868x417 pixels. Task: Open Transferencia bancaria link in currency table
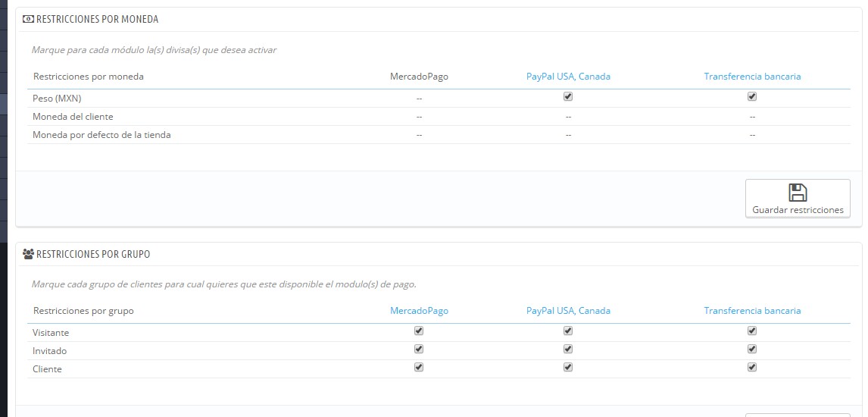[752, 77]
